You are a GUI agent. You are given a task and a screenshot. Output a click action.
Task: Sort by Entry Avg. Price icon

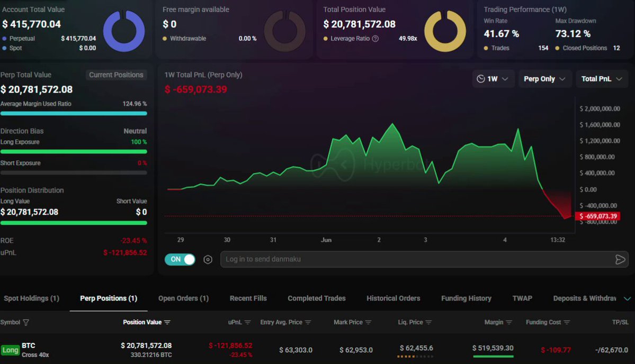coord(308,322)
